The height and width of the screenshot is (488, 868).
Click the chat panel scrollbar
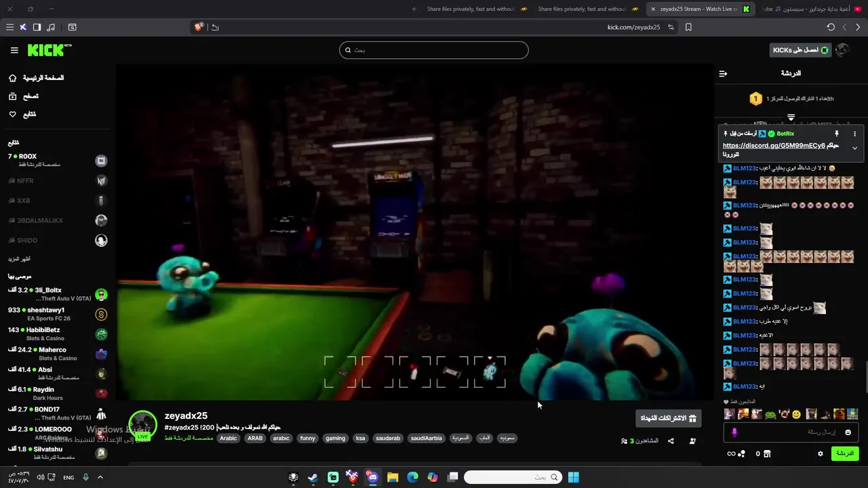point(865,376)
